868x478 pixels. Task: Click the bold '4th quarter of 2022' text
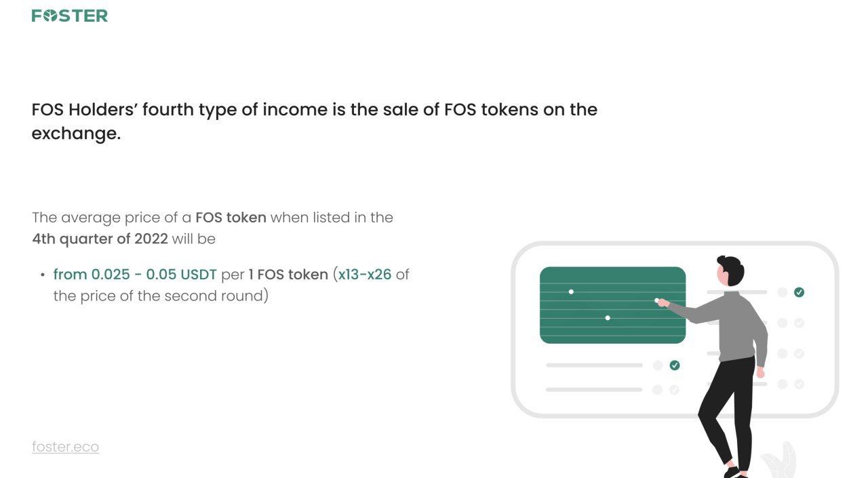pyautogui.click(x=100, y=239)
